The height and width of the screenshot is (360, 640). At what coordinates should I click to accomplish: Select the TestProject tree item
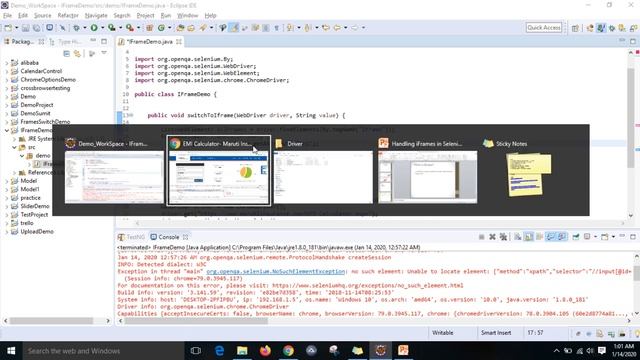pos(34,215)
